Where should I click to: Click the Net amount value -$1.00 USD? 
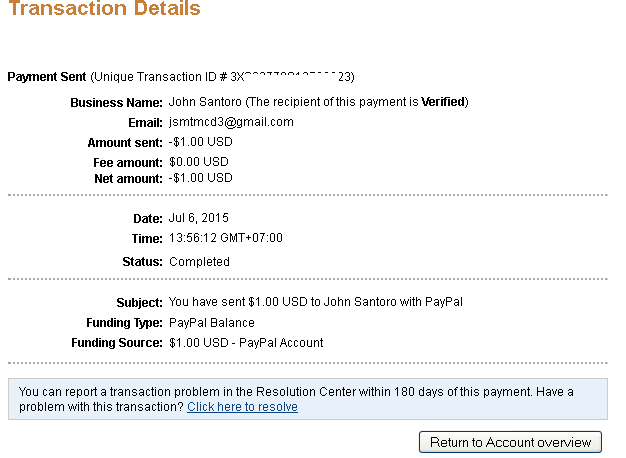201,178
